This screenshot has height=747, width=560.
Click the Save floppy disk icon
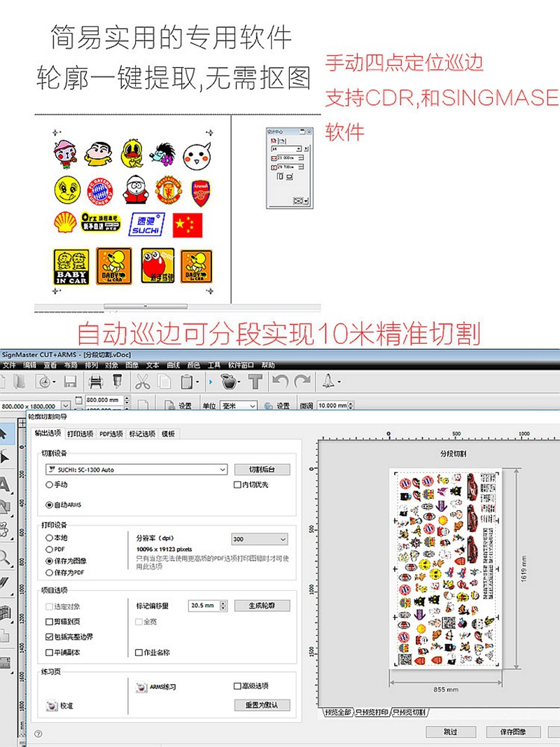coord(71,382)
